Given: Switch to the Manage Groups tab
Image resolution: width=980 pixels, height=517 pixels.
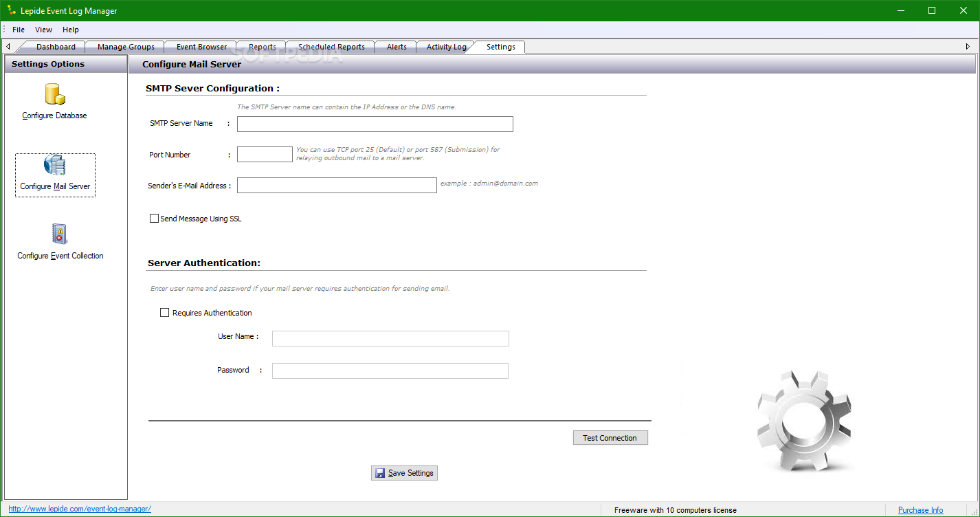Looking at the screenshot, I should point(126,47).
